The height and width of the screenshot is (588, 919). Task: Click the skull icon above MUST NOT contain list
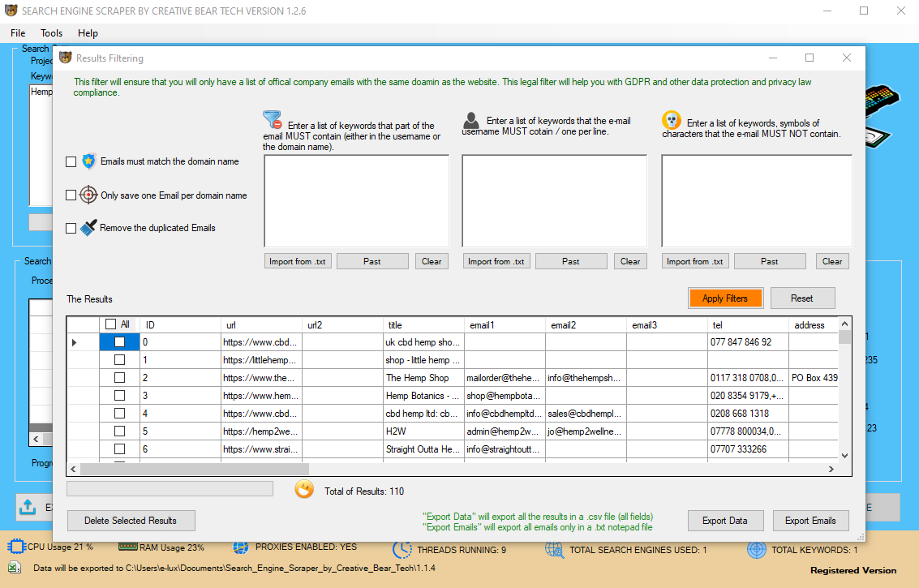click(x=671, y=121)
